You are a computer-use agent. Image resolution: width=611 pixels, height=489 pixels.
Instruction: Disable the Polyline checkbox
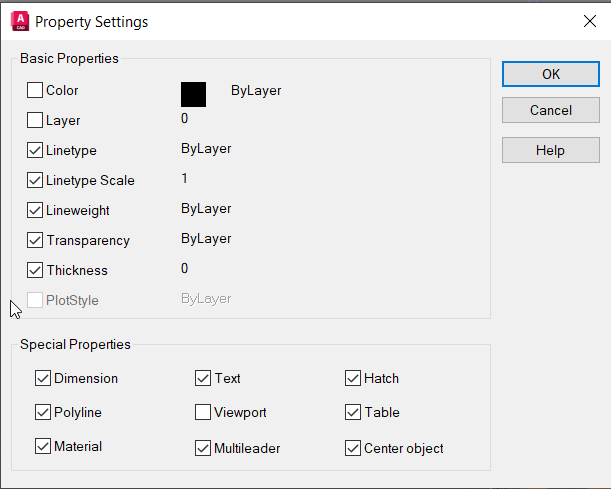point(43,412)
